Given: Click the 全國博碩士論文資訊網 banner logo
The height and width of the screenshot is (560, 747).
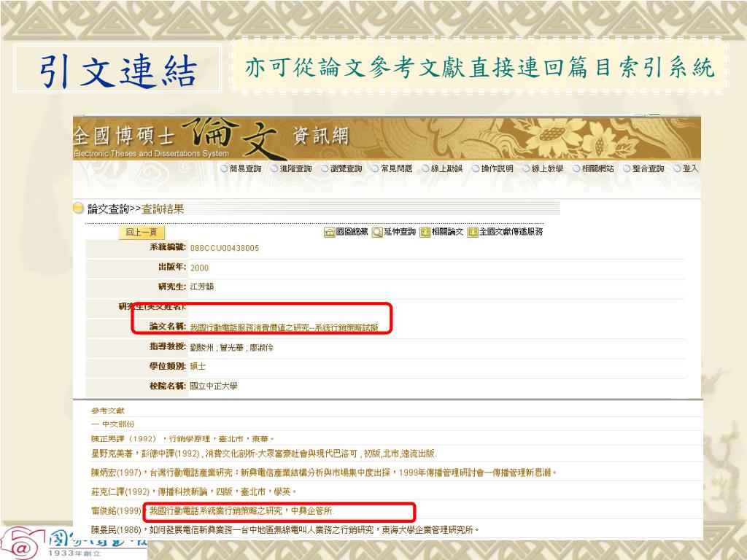Looking at the screenshot, I should coord(212,138).
